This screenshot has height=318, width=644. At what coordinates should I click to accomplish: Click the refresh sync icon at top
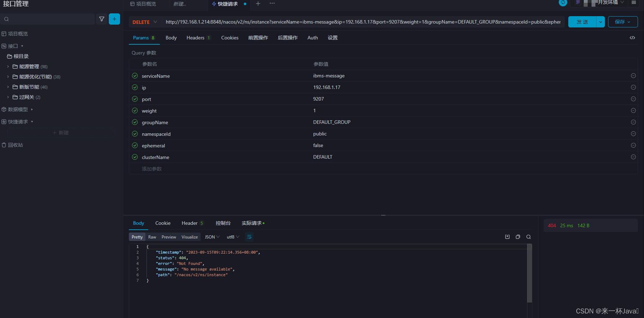tap(563, 2)
